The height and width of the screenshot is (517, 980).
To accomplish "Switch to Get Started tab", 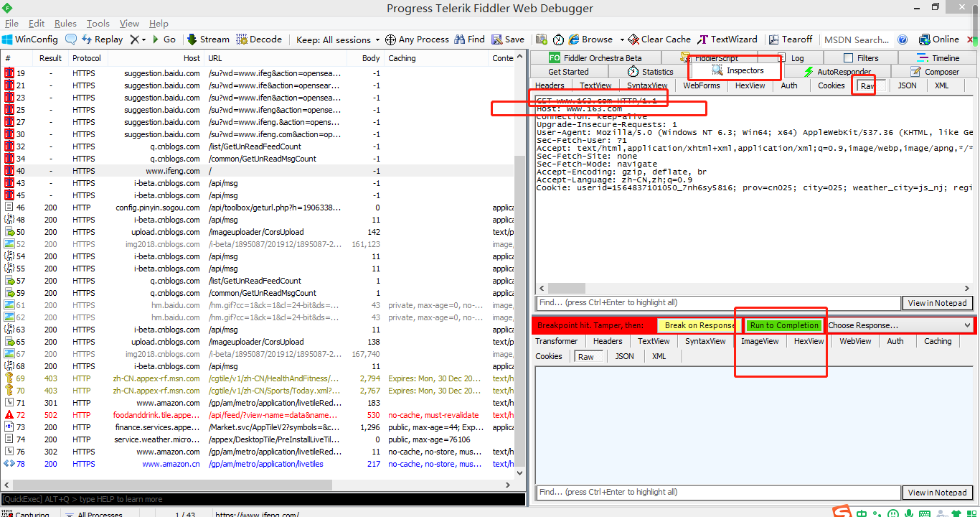I will 568,72.
